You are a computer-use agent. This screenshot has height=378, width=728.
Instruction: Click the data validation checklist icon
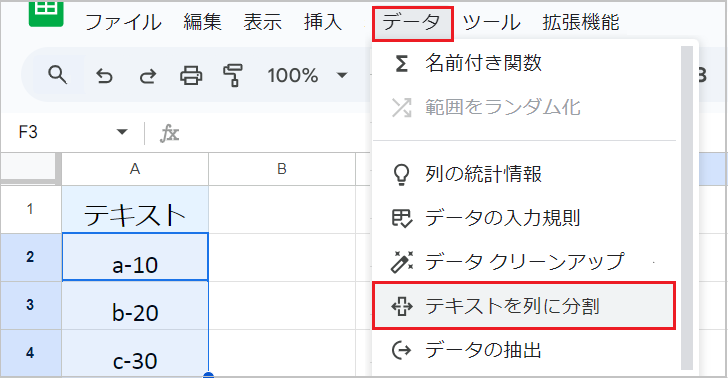coord(401,218)
